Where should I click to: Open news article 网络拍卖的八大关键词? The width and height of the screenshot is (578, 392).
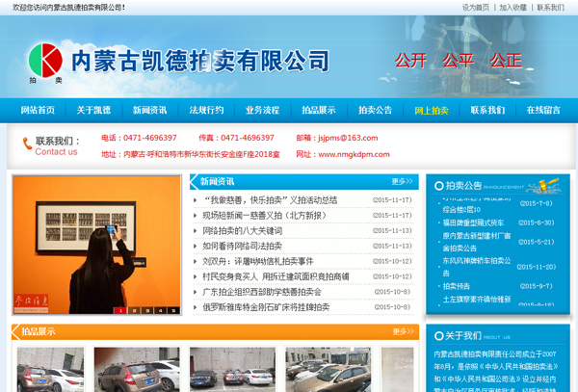[242, 231]
